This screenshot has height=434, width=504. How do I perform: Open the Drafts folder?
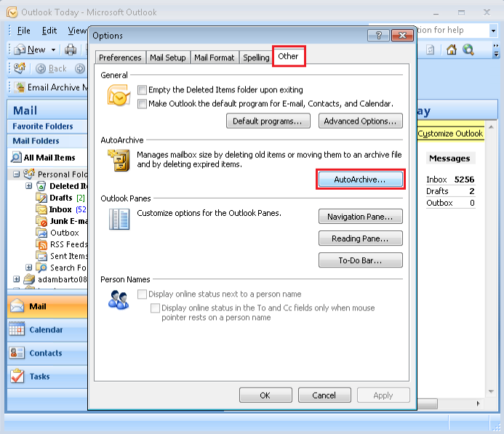pyautogui.click(x=61, y=198)
